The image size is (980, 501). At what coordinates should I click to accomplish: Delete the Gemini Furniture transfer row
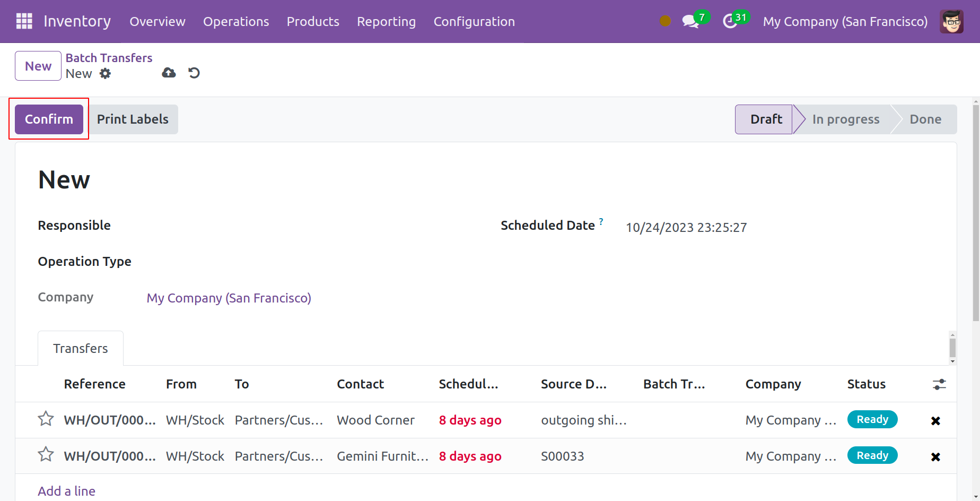point(935,457)
